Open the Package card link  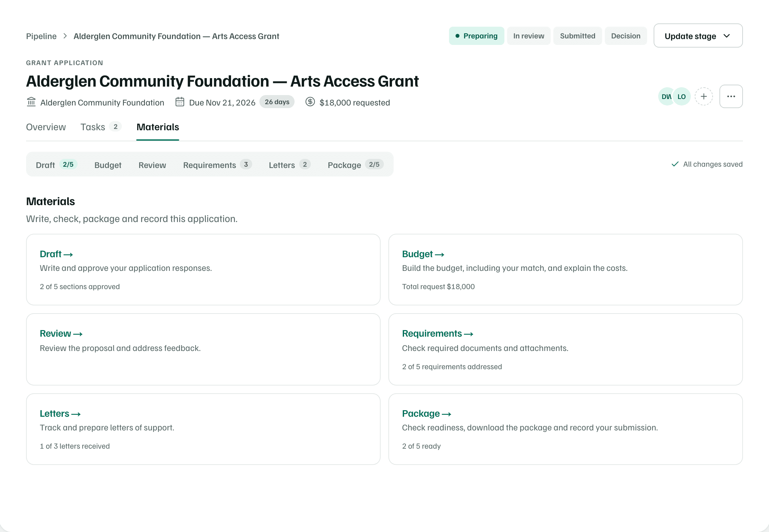426,413
